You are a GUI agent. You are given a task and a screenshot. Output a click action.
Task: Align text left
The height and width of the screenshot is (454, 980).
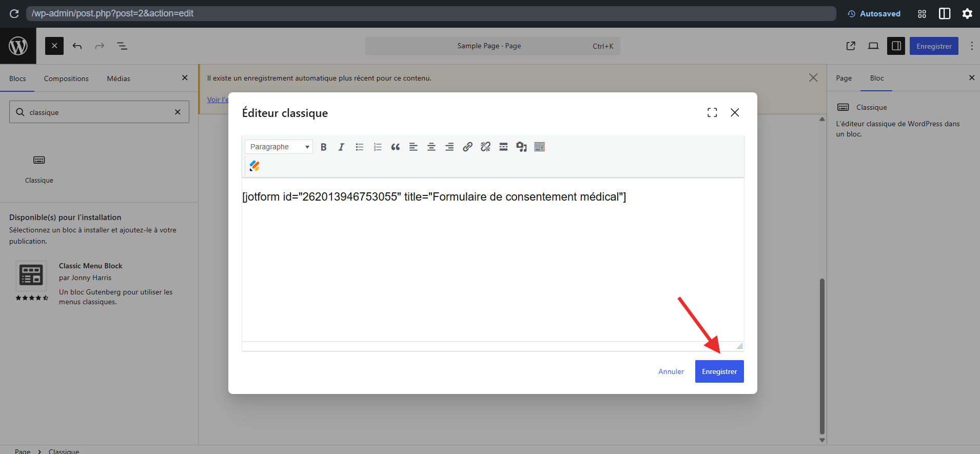coord(413,147)
